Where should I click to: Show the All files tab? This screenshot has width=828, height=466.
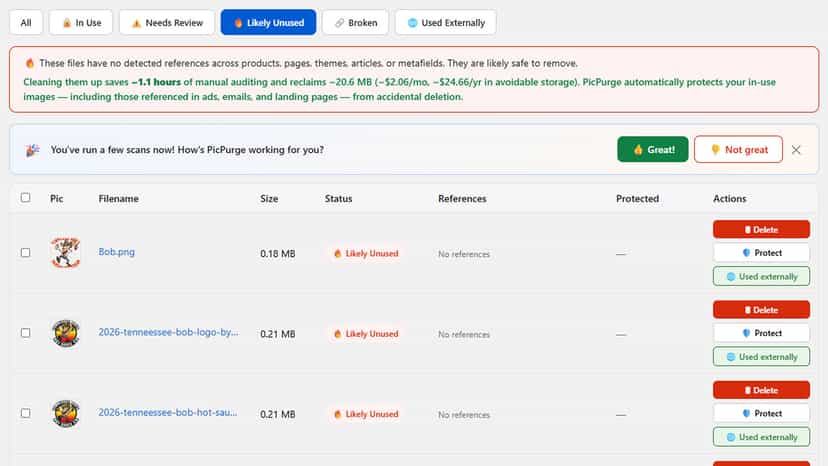pos(26,23)
